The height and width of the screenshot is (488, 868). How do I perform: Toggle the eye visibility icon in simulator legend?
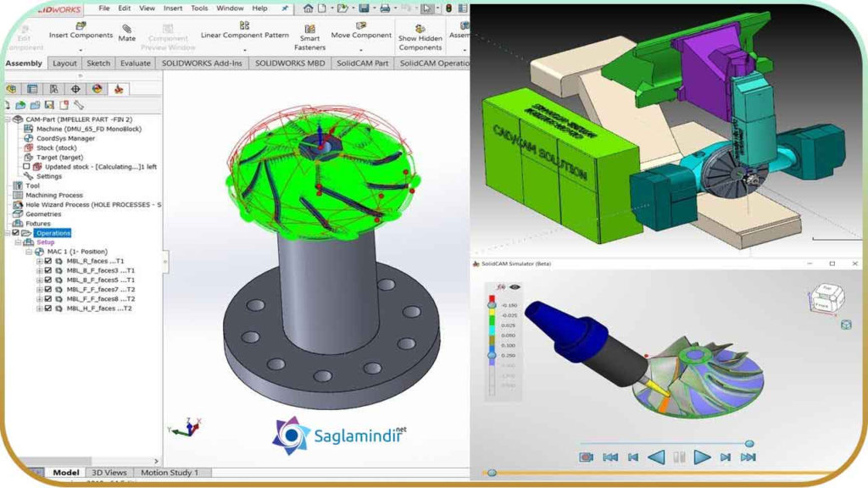[515, 287]
